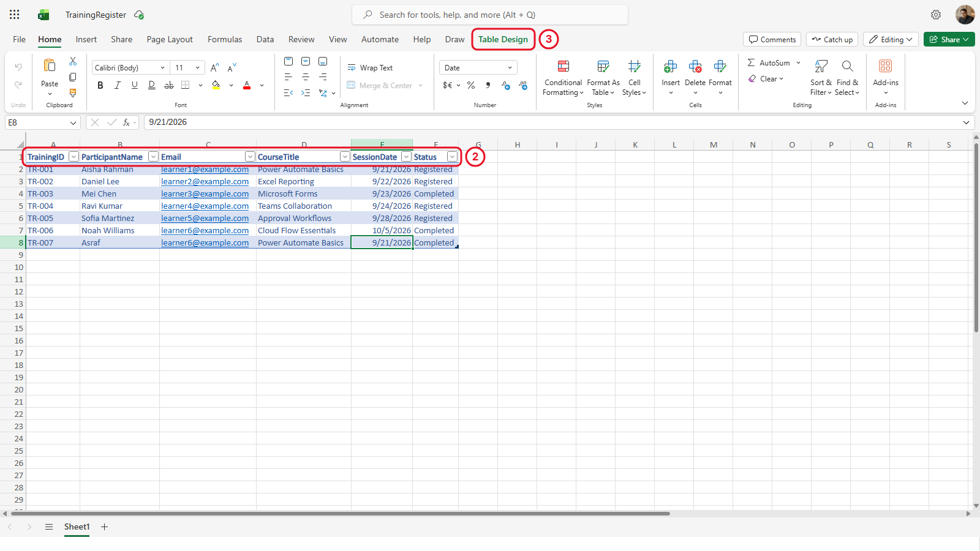Cut selection with the scissors icon

coord(73,61)
